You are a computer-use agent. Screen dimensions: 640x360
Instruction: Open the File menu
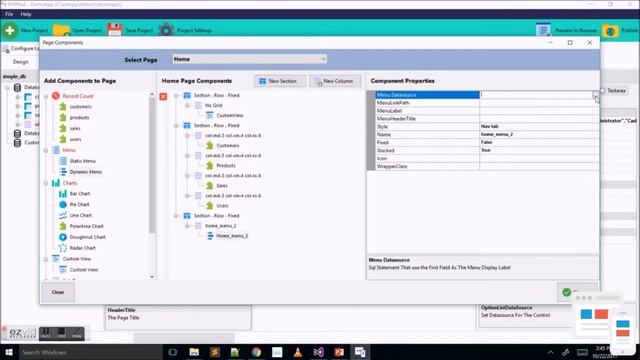pyautogui.click(x=9, y=14)
